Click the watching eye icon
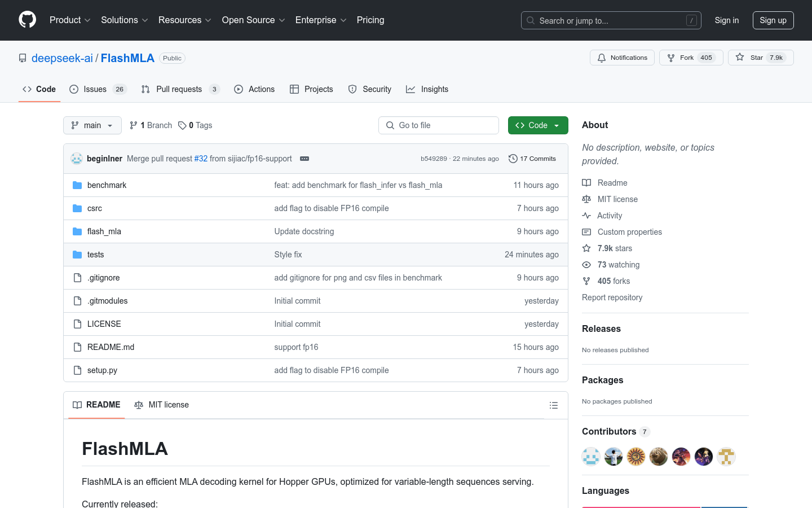Image resolution: width=812 pixels, height=508 pixels. (586, 265)
